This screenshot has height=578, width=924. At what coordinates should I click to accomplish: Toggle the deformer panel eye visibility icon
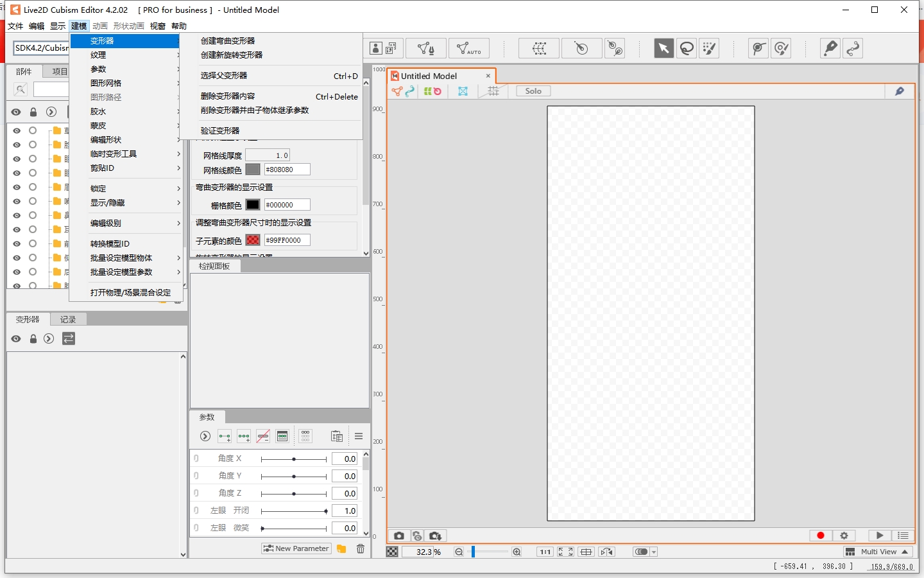click(16, 339)
